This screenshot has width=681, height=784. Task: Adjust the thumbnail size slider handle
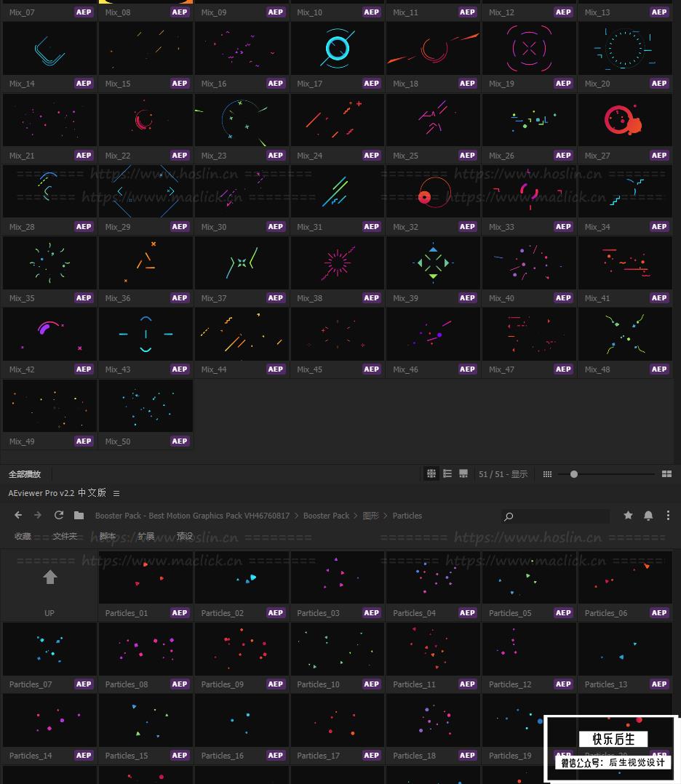point(574,474)
